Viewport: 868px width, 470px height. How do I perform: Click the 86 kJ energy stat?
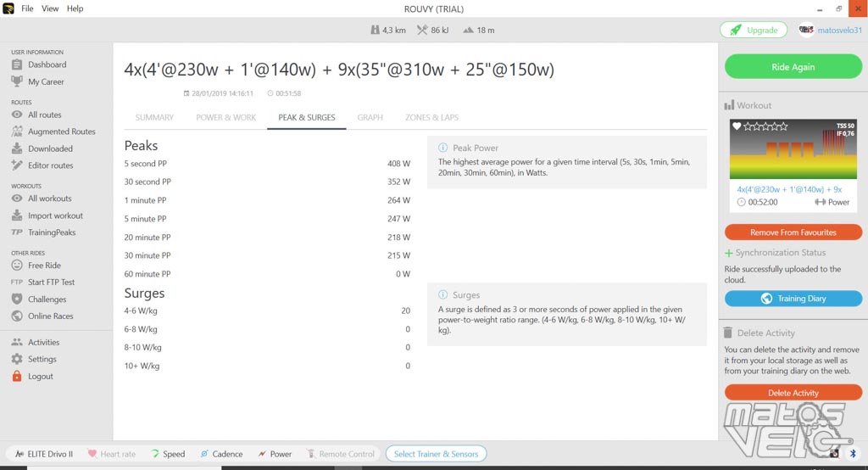click(x=433, y=30)
